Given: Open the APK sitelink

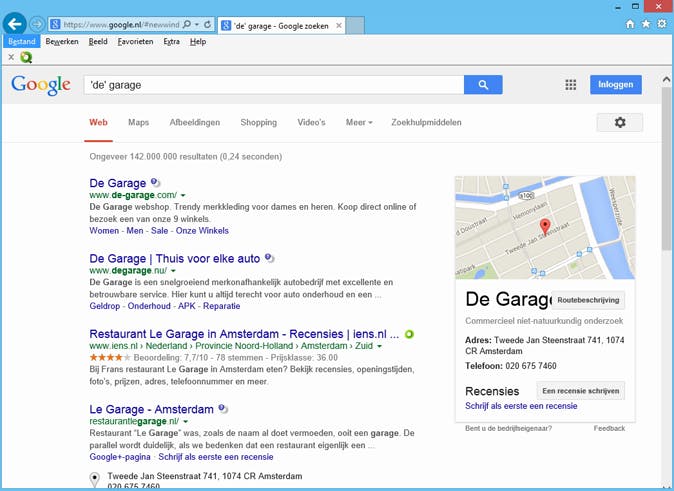Looking at the screenshot, I should pyautogui.click(x=187, y=306).
